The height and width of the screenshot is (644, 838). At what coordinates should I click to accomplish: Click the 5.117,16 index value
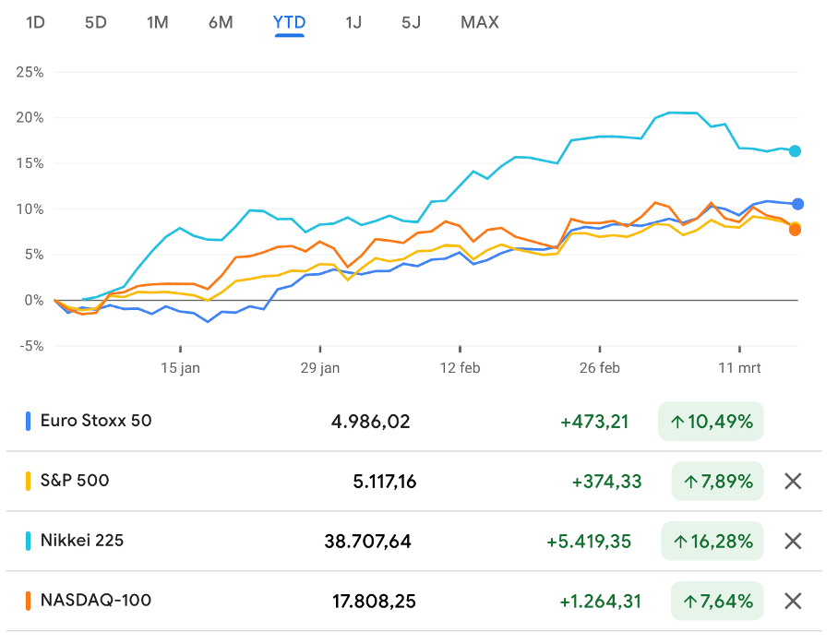385,482
